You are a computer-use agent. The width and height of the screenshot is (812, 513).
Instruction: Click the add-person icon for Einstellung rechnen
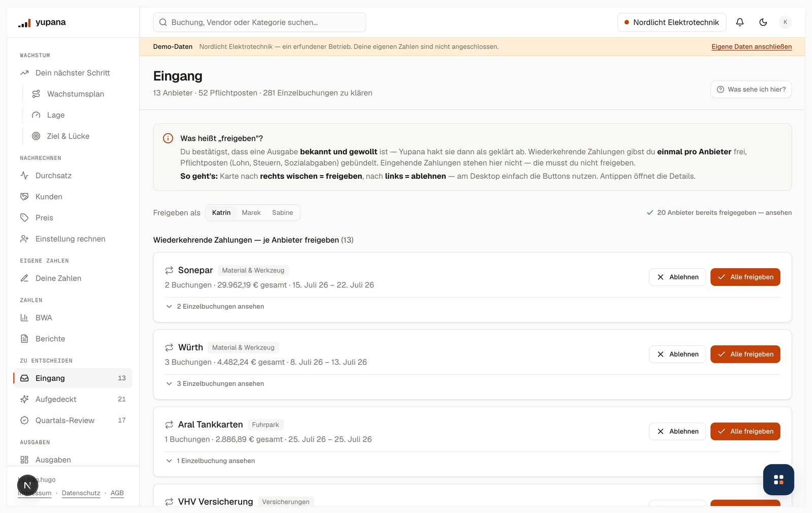coord(24,239)
